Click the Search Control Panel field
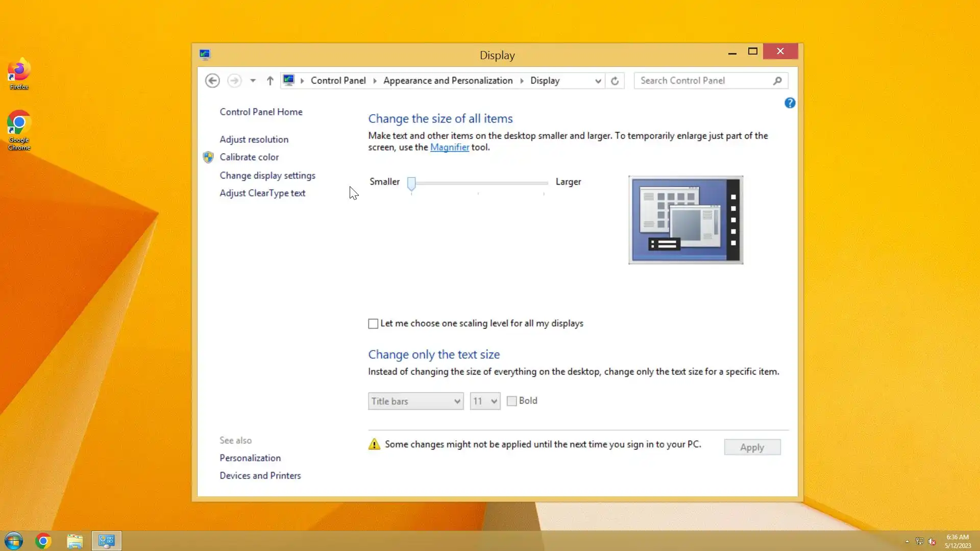This screenshot has width=980, height=551. coord(704,81)
